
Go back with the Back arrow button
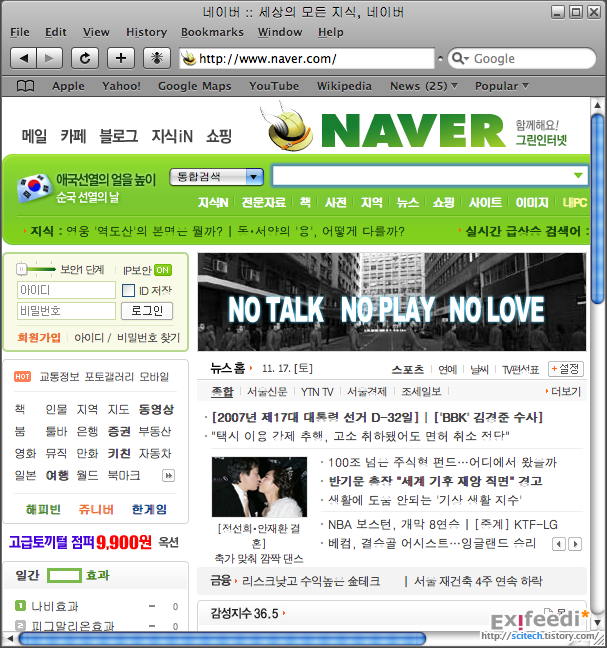coord(24,58)
